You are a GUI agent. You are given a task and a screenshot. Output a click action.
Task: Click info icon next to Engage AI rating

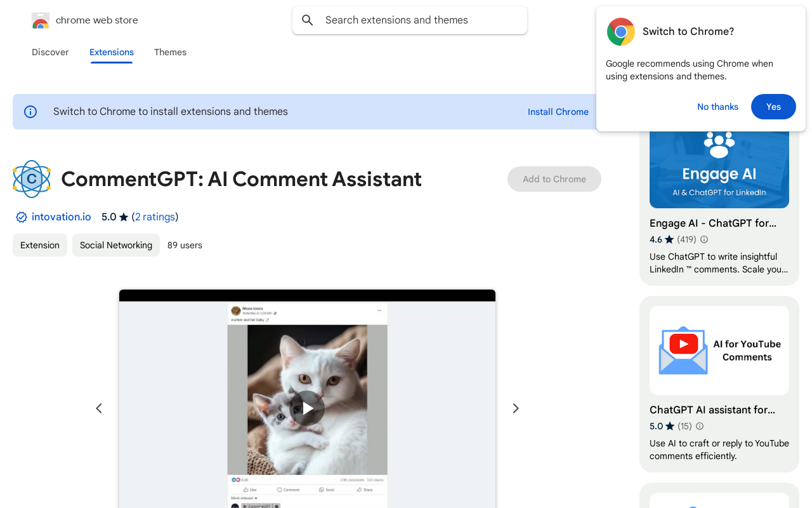(x=704, y=239)
